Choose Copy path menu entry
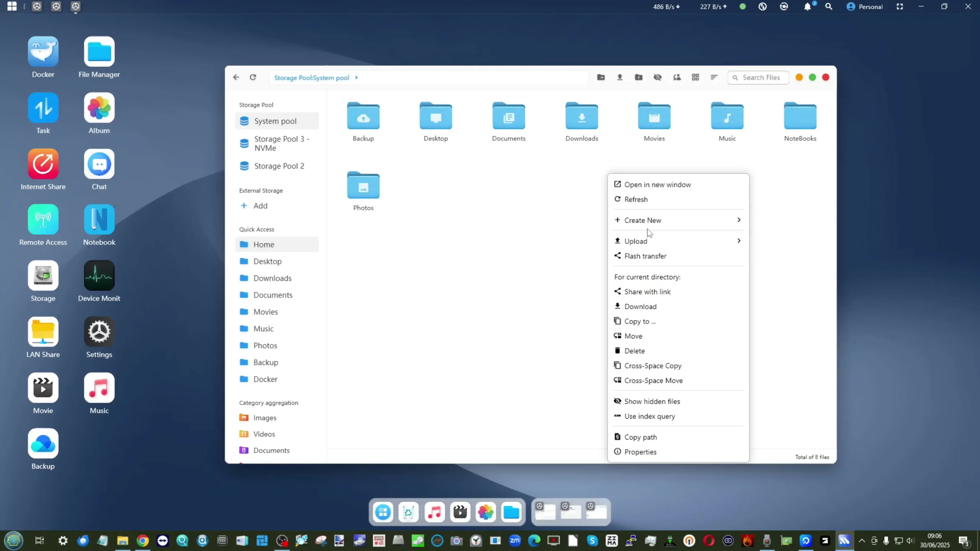 [678, 437]
